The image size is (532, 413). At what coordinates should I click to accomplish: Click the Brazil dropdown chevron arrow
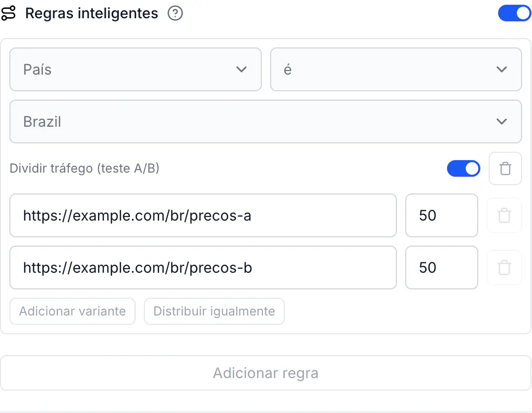(x=501, y=122)
